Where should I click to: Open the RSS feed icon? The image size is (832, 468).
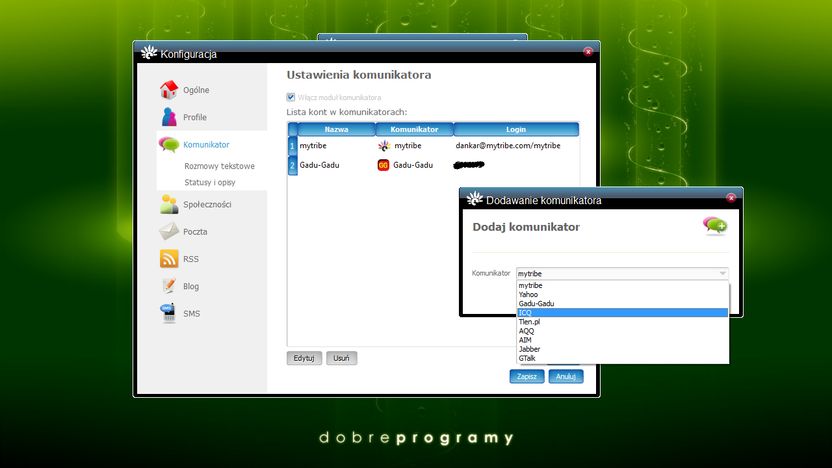tap(169, 259)
